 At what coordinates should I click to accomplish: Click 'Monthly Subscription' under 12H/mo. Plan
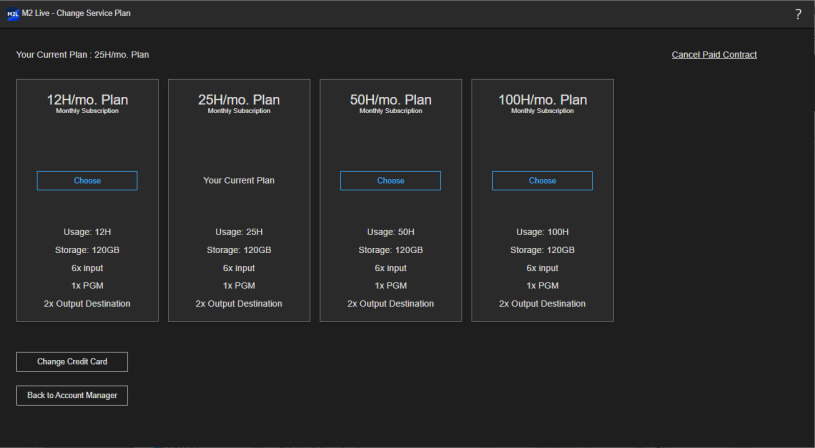(87, 111)
